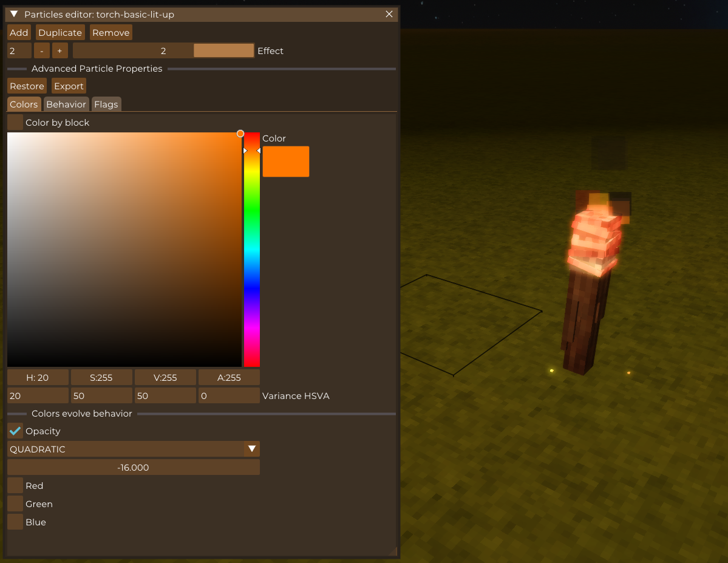Edit the alpha variance field showing 0
The height and width of the screenshot is (563, 728).
(x=229, y=395)
